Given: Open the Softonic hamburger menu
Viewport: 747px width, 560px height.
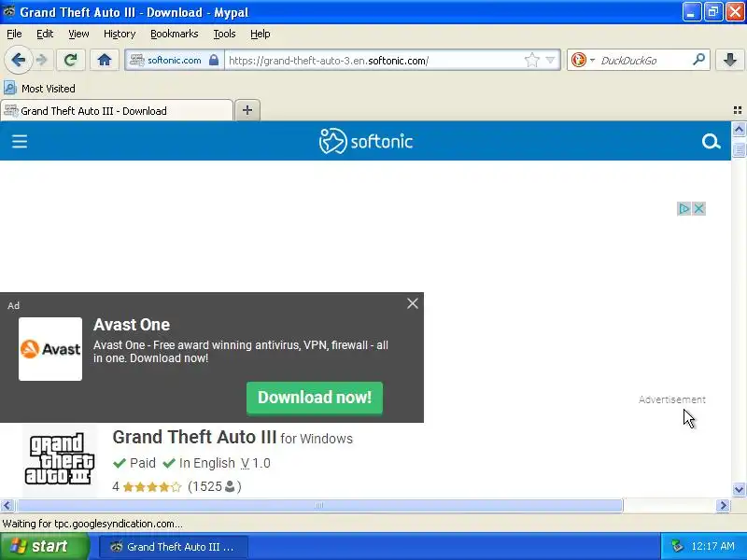Looking at the screenshot, I should [x=20, y=142].
